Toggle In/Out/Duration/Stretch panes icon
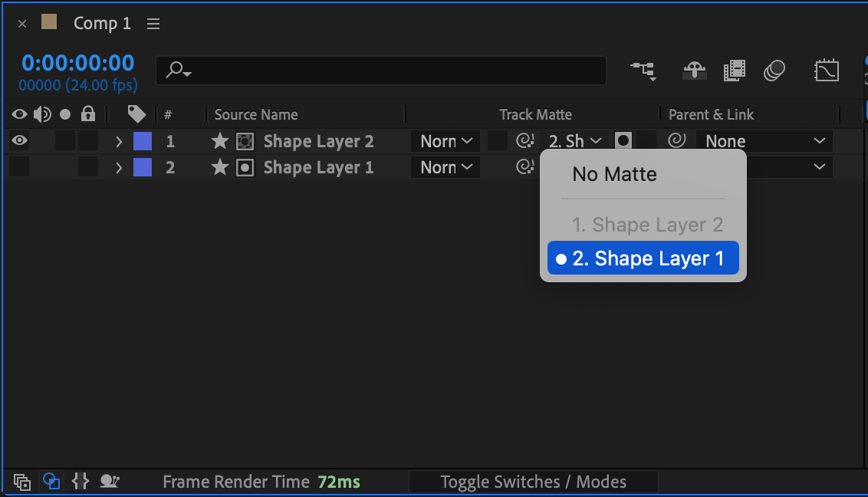Image resolution: width=868 pixels, height=497 pixels. point(80,482)
